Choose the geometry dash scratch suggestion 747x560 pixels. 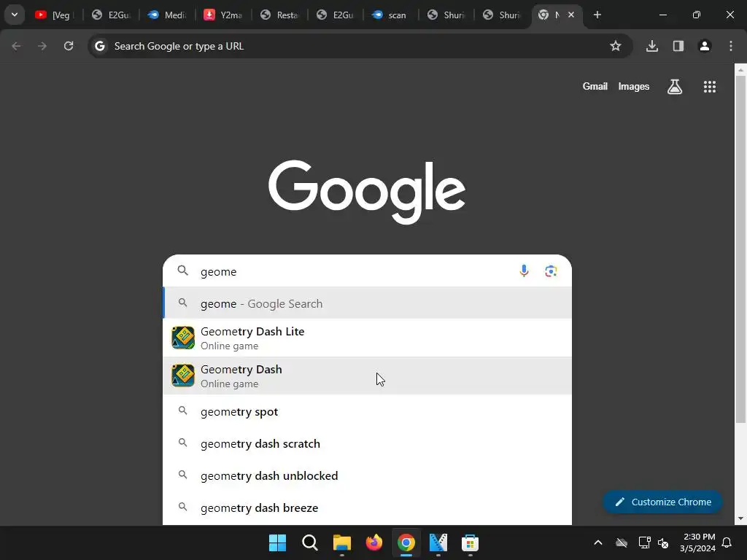click(367, 443)
